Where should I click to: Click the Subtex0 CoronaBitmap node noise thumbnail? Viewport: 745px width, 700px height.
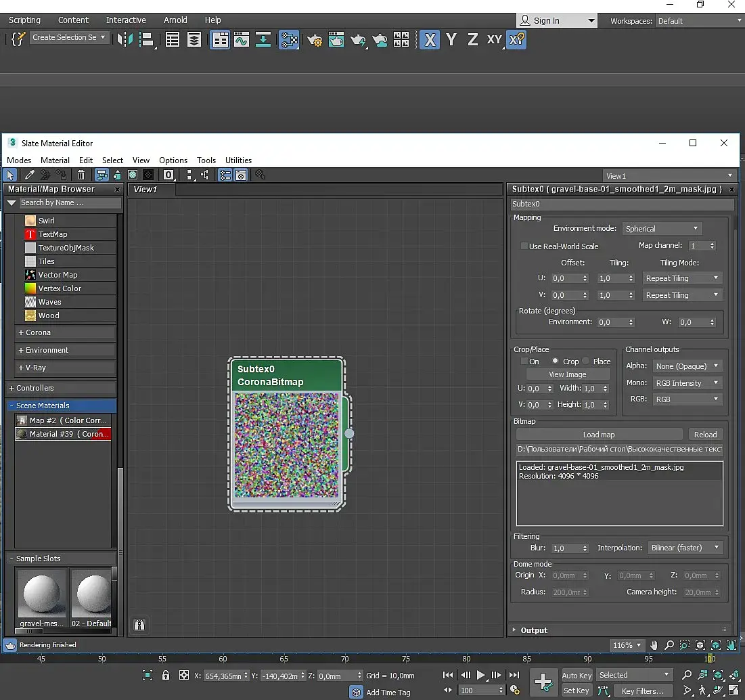tap(286, 444)
